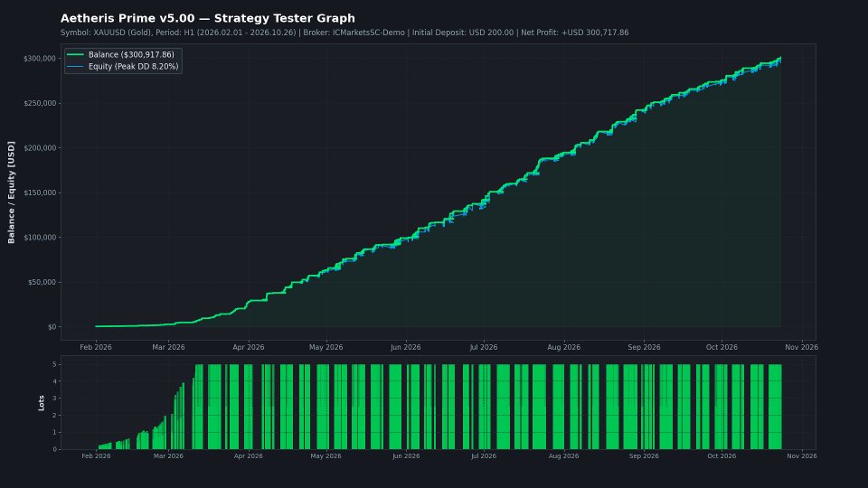
Task: Click the '$150,000' y-axis tick label
Action: click(39, 192)
